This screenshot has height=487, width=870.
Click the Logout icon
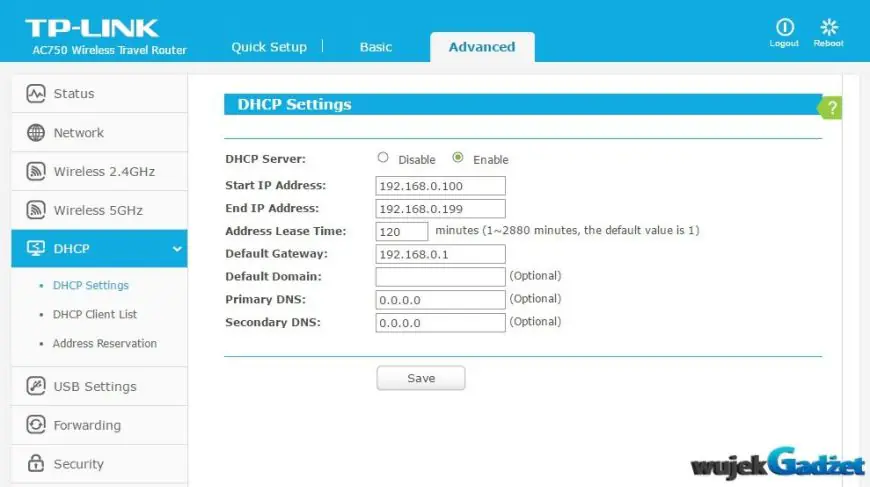[x=785, y=27]
